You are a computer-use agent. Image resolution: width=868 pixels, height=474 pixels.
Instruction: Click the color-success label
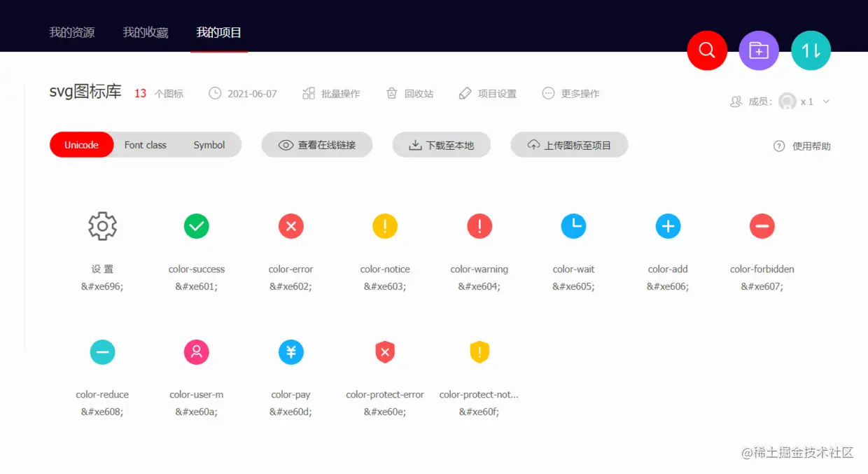[197, 269]
